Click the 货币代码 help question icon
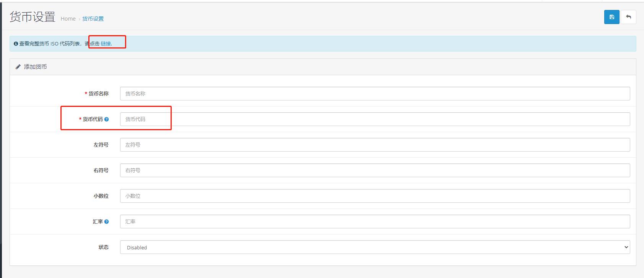Image resolution: width=644 pixels, height=278 pixels. tap(107, 119)
